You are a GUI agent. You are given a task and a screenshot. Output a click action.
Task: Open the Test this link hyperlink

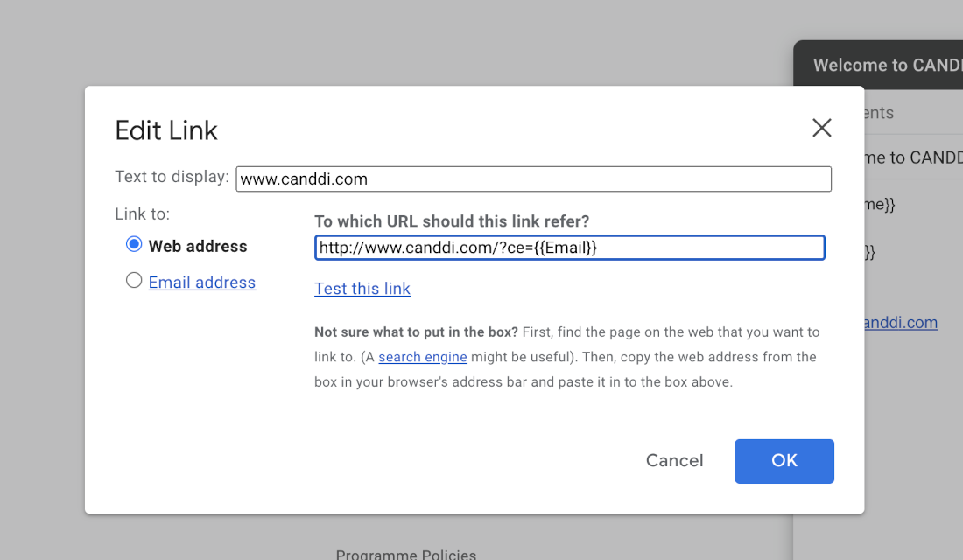pos(362,289)
